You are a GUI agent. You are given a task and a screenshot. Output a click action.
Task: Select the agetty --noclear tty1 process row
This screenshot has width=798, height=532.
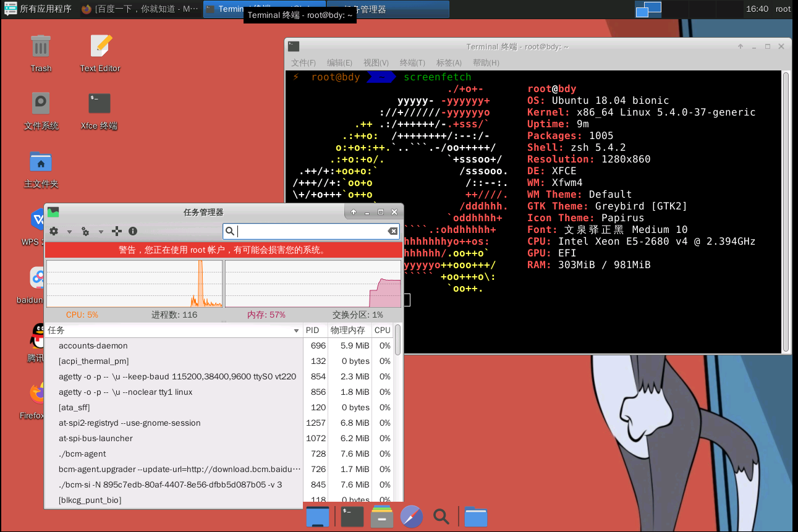point(219,392)
